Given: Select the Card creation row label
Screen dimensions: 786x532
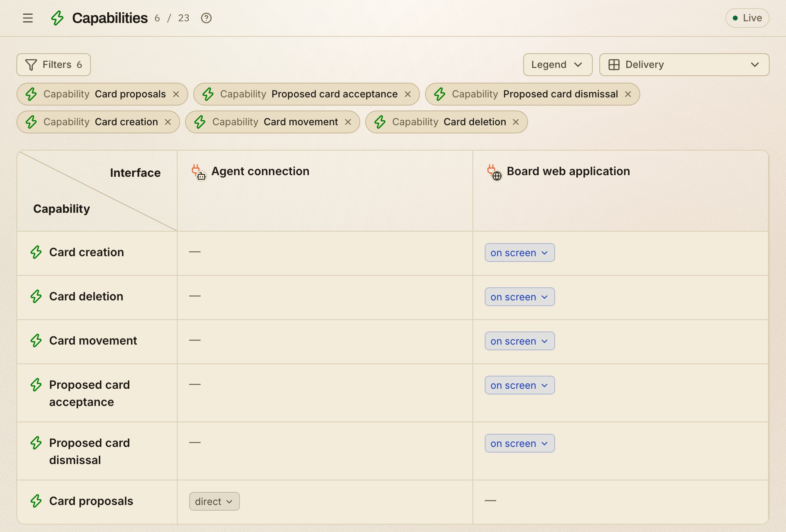Looking at the screenshot, I should pos(86,252).
